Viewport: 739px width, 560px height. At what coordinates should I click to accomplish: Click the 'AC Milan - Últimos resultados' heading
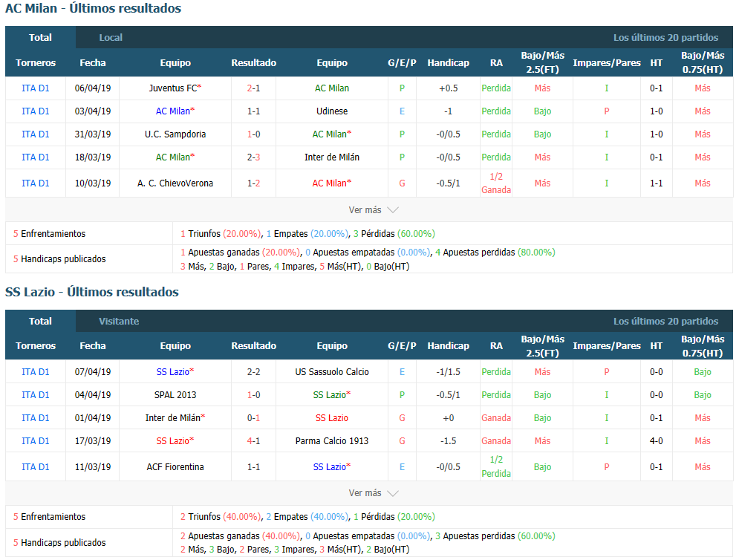(x=94, y=8)
